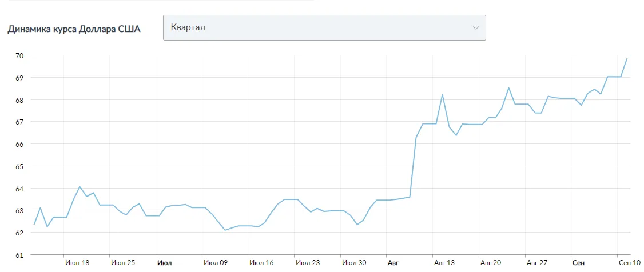644x272 pixels.
Task: Click the bold Сен month label
Action: pos(578,262)
